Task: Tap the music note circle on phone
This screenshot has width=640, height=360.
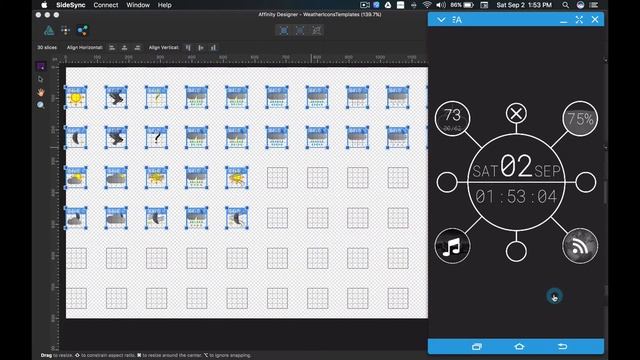Action: click(452, 246)
